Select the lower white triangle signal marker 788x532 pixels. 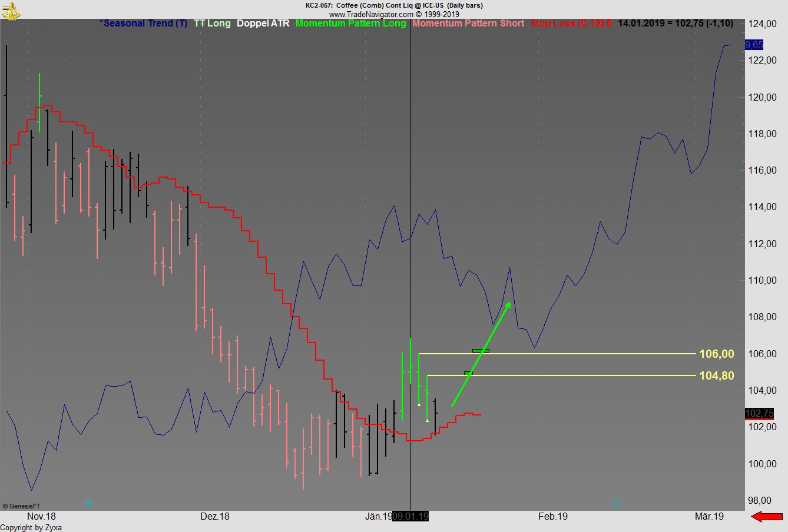click(427, 420)
